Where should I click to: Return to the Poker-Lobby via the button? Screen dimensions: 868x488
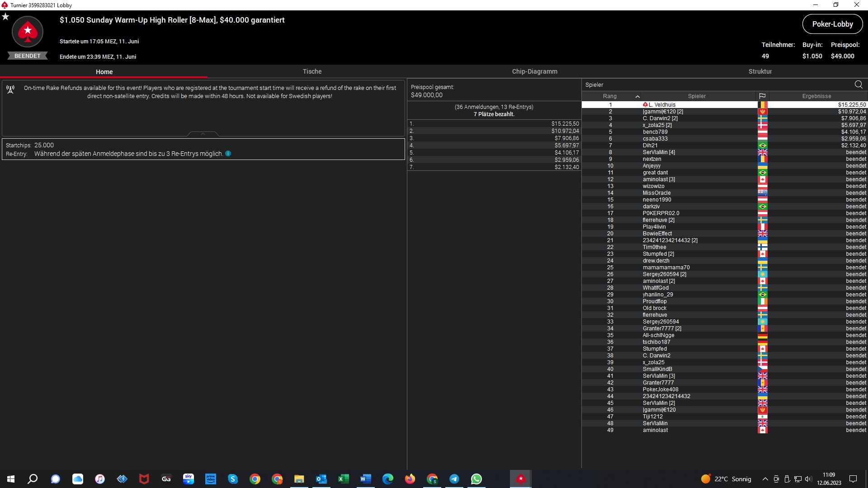(x=832, y=24)
